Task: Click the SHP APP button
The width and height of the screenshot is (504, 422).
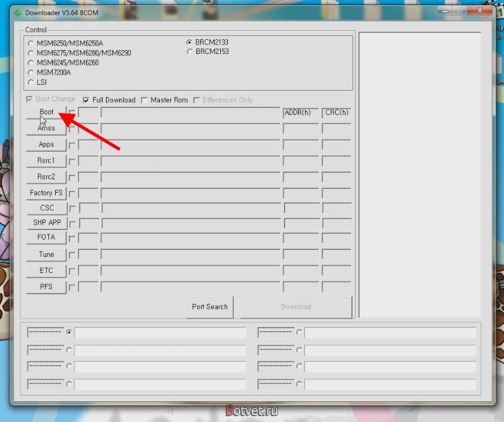Action: [47, 223]
